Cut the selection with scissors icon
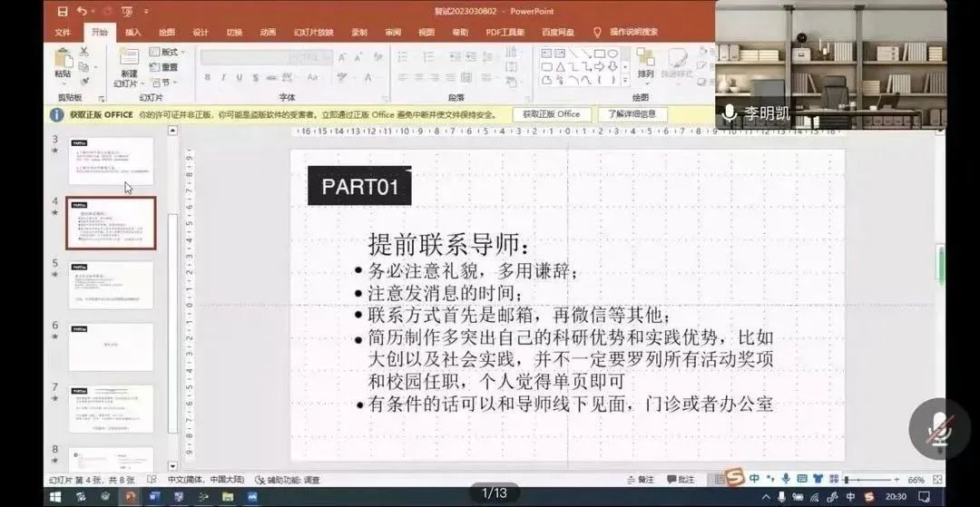 pos(83,52)
